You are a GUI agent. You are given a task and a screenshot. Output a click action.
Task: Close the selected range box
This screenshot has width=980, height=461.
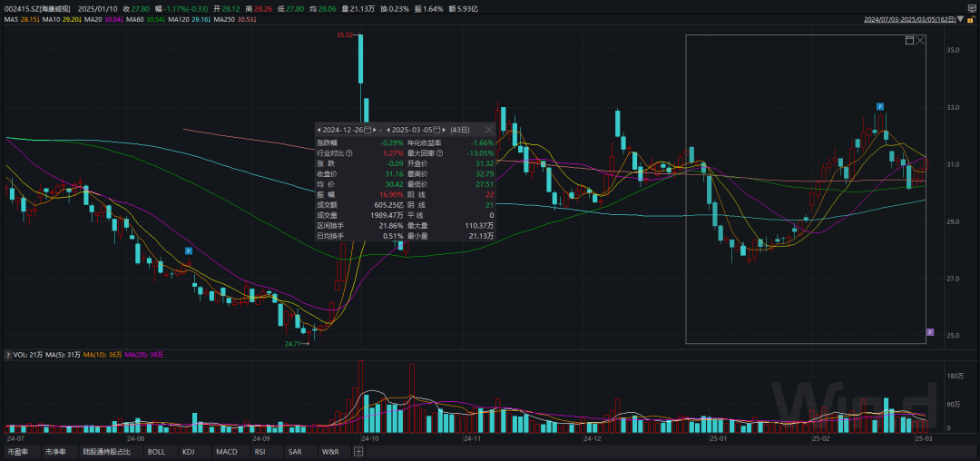[920, 41]
